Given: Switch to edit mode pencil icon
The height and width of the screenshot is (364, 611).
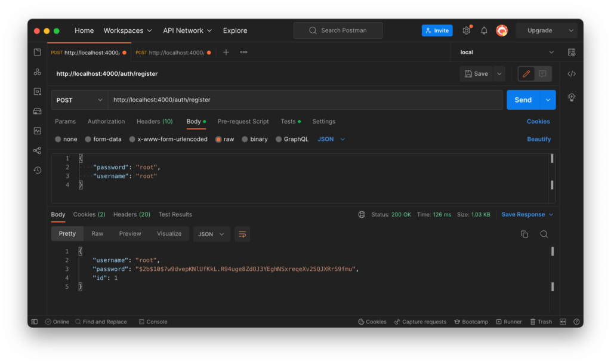Looking at the screenshot, I should (526, 73).
